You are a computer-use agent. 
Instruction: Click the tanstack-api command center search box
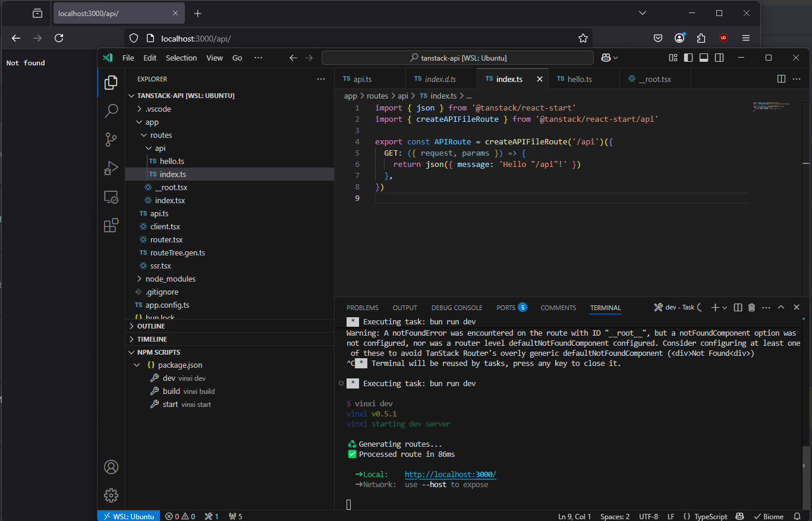click(458, 58)
